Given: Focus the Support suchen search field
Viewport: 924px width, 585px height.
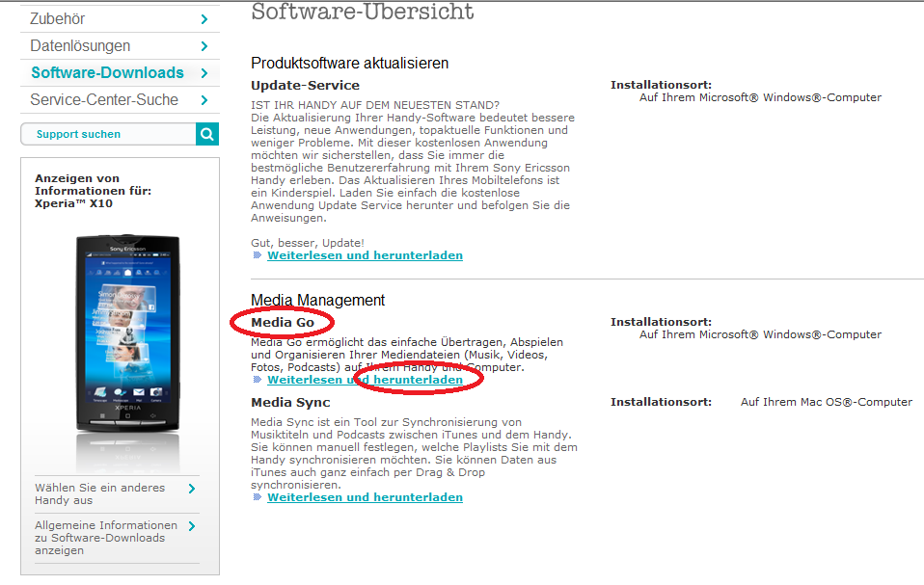Looking at the screenshot, I should [108, 134].
